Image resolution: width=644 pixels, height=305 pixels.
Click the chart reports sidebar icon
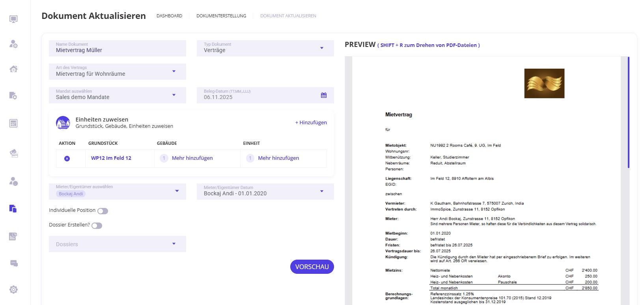13,236
